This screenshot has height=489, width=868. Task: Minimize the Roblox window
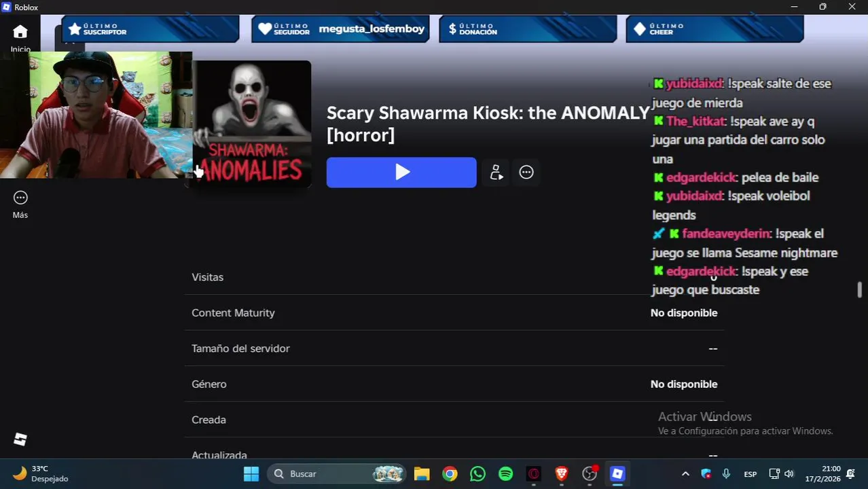click(795, 7)
